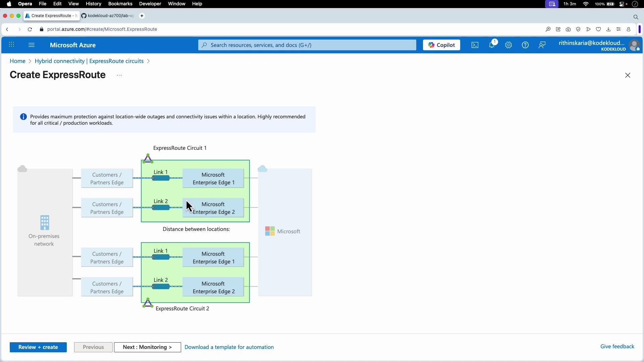Viewport: 644px width, 362px height.
Task: Open the Azure portal menu hamburger icon
Action: coord(32,45)
